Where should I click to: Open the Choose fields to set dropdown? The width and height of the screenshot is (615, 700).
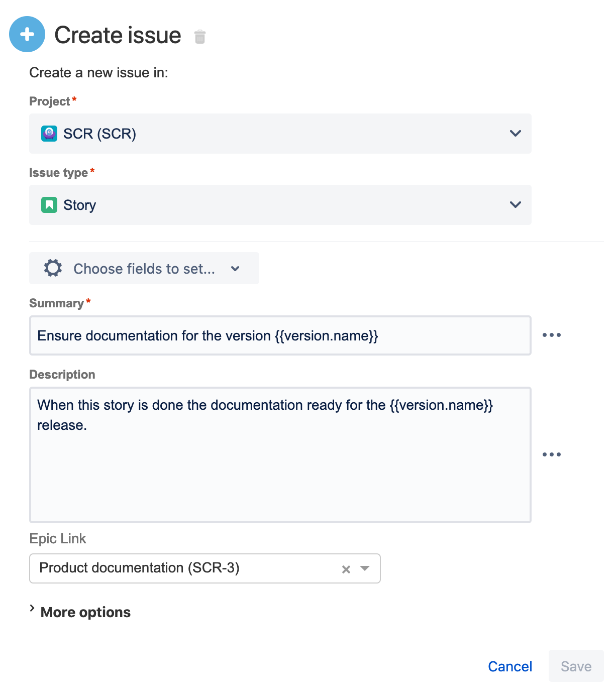145,269
